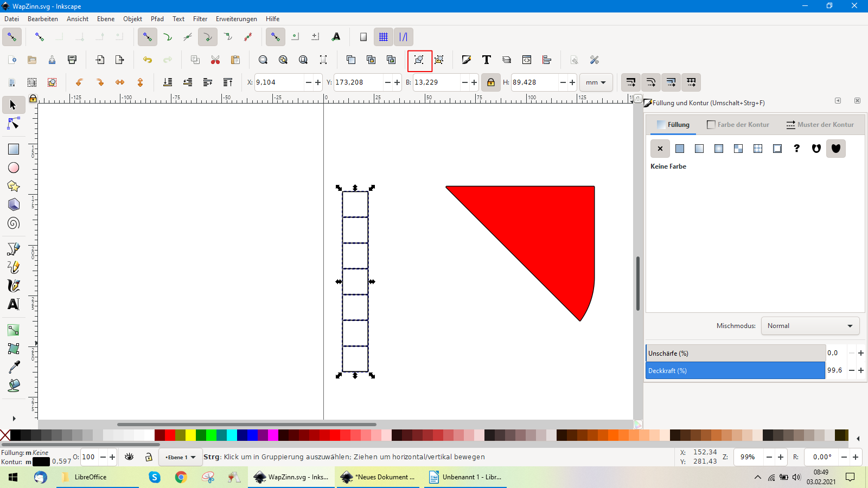
Task: Click the cut scissors icon
Action: click(215, 60)
